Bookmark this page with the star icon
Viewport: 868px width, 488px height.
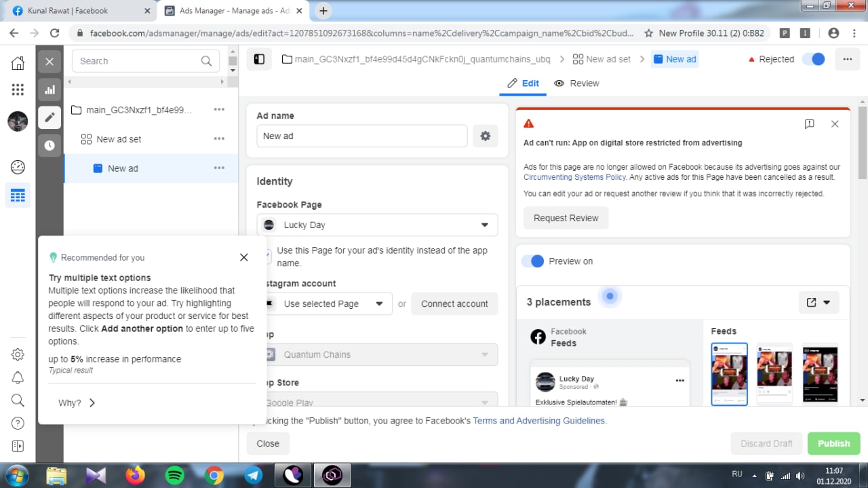click(648, 33)
